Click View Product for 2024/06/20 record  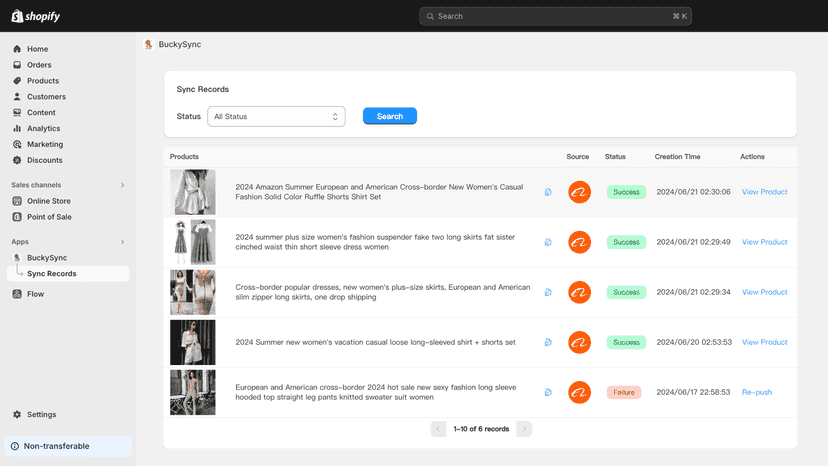[764, 342]
